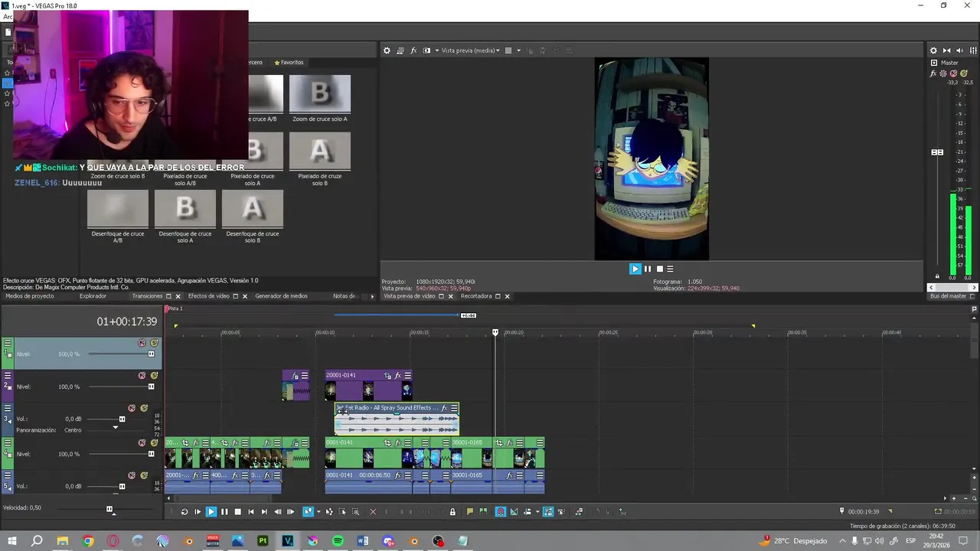Expand the edit tool dropdown arrow
This screenshot has height=551, width=980.
tap(318, 512)
